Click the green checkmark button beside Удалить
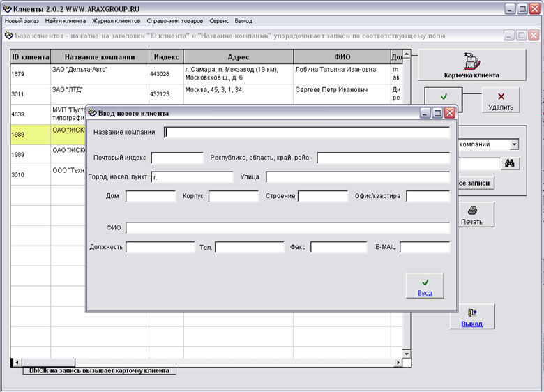This screenshot has height=392, width=544. click(x=444, y=98)
